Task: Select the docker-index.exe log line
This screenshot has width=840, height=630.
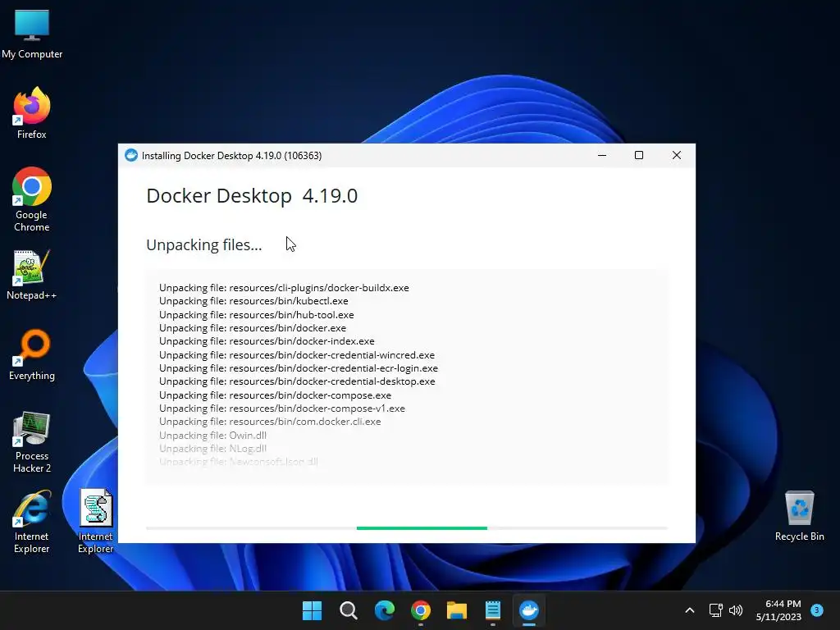Action: pos(267,341)
